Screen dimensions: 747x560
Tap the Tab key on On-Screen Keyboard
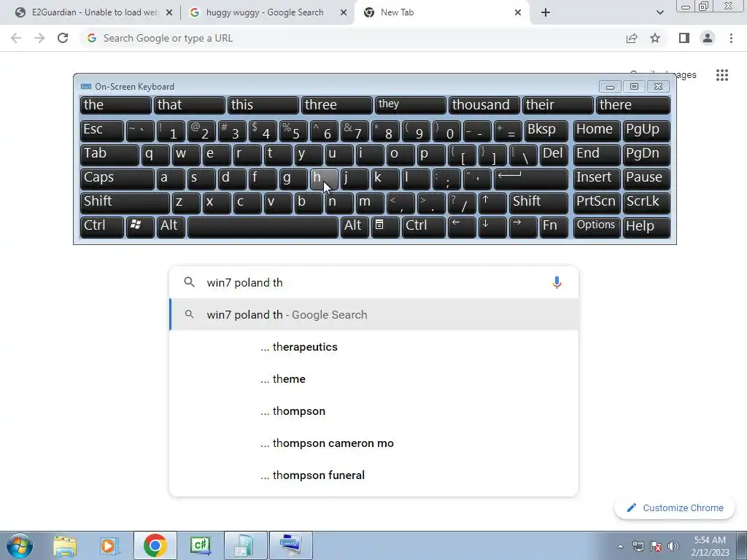(x=109, y=155)
